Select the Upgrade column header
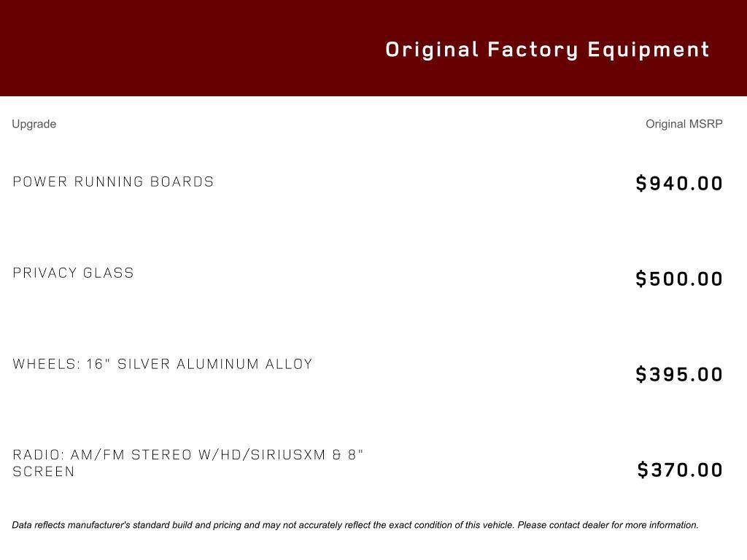 tap(34, 124)
